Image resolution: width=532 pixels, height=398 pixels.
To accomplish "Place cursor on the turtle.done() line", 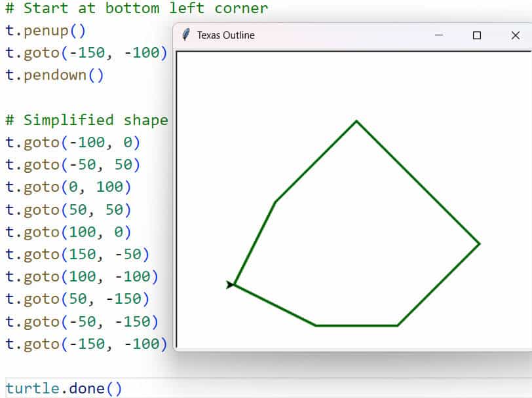I will coord(64,388).
